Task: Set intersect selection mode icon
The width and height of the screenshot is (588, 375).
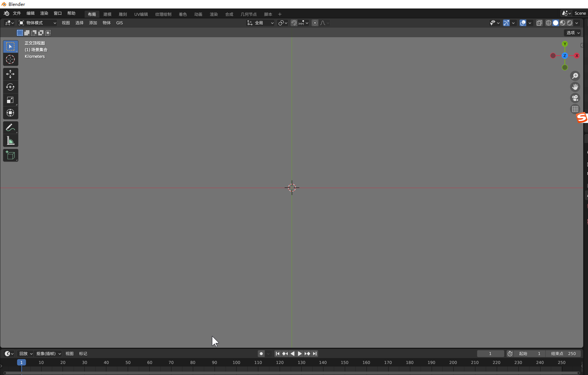Action: pos(48,33)
